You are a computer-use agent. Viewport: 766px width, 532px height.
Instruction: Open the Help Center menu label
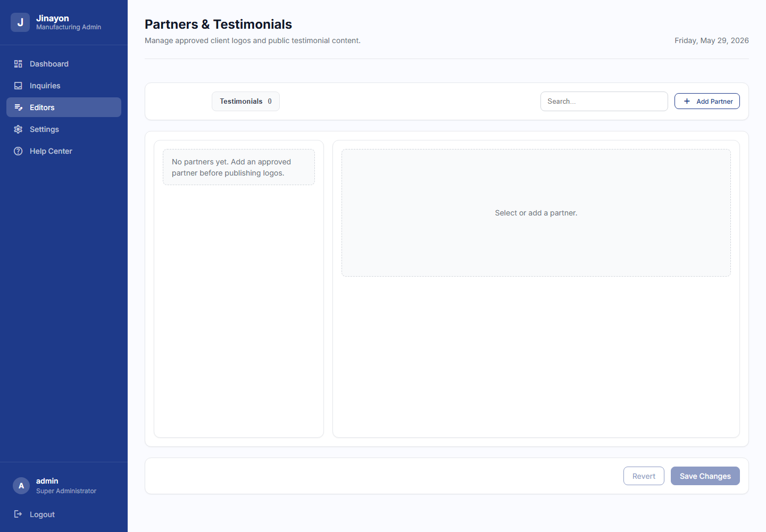coord(51,151)
